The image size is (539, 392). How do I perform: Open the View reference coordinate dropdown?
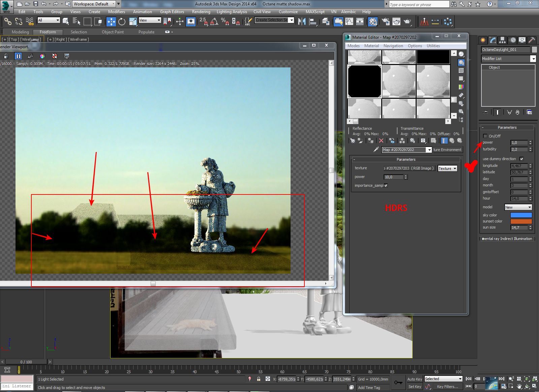coord(150,20)
